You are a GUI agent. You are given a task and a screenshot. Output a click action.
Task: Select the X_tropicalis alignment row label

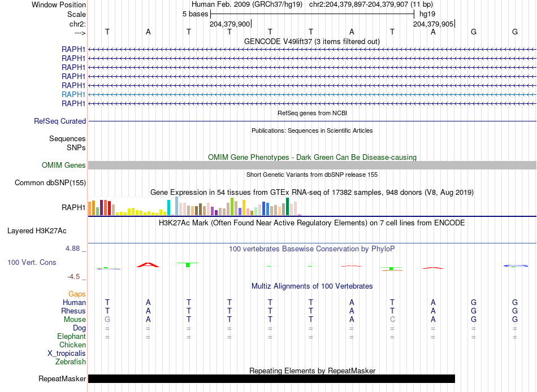coord(67,354)
